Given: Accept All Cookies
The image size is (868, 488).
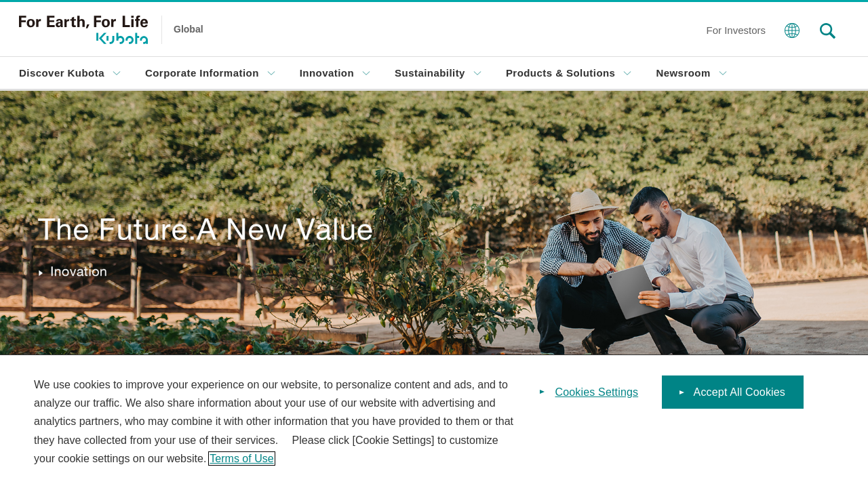Looking at the screenshot, I should [732, 392].
